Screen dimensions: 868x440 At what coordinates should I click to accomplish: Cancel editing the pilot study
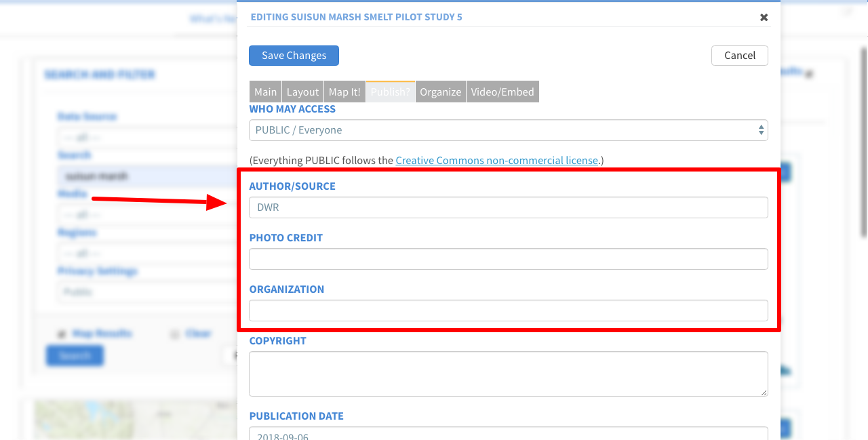(x=739, y=56)
